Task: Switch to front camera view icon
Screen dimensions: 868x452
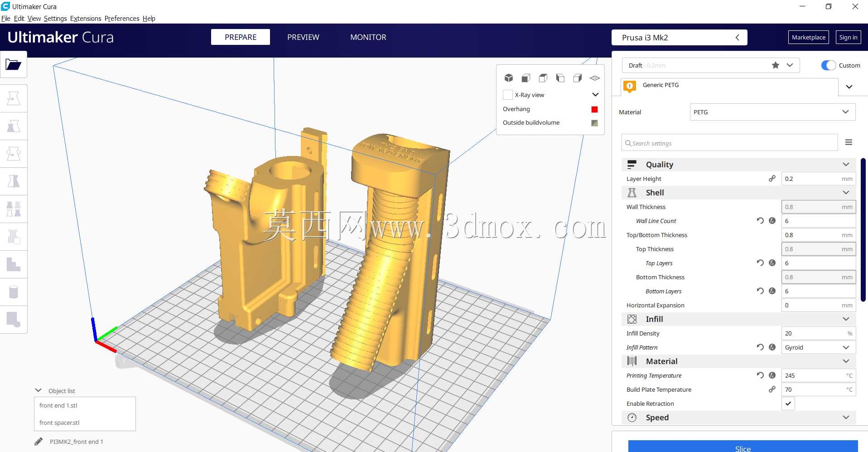Action: point(526,78)
